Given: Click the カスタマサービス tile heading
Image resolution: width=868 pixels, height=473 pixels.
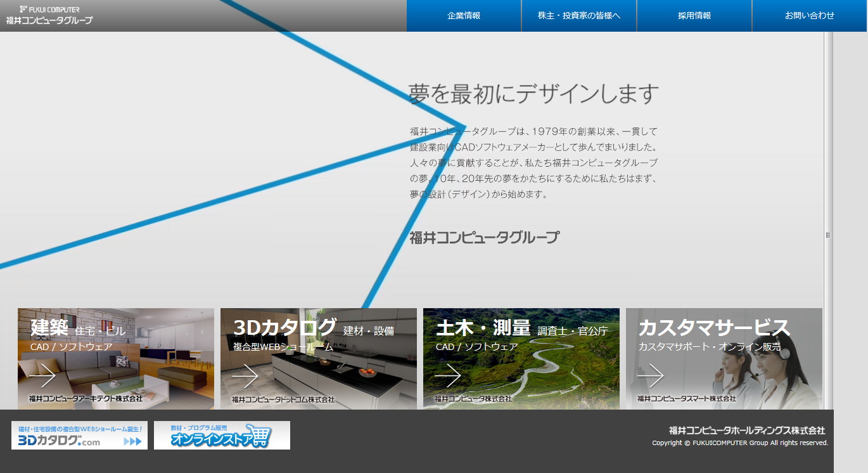Looking at the screenshot, I should tap(715, 328).
